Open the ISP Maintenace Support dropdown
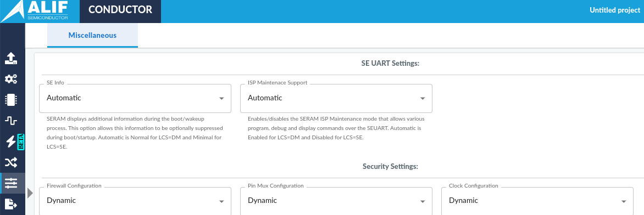 tap(336, 98)
